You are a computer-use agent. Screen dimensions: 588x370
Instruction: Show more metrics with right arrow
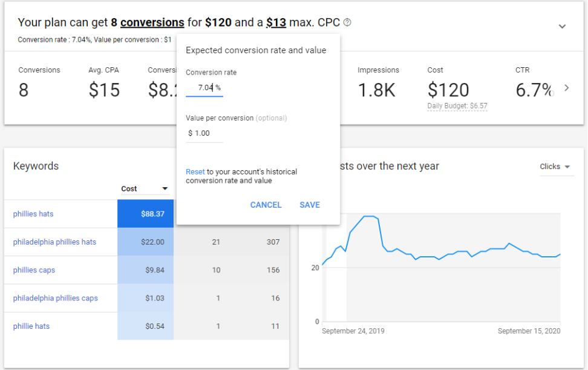pos(566,88)
